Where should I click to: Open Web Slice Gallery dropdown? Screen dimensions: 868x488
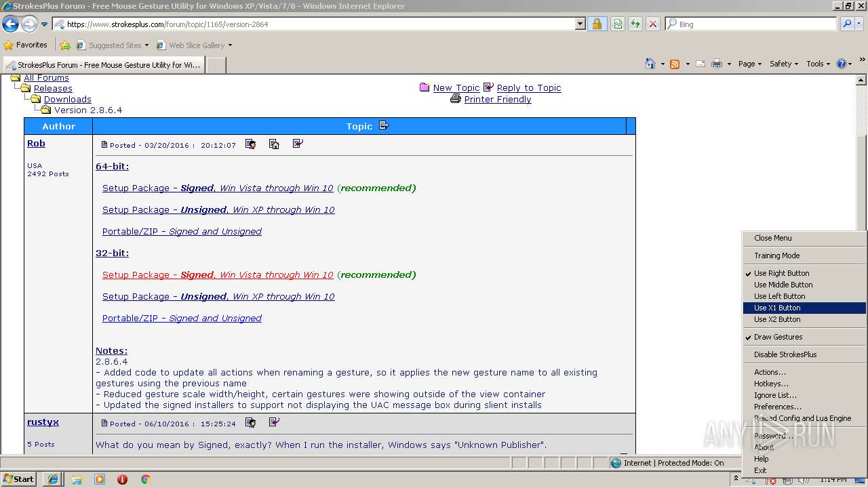tap(194, 45)
